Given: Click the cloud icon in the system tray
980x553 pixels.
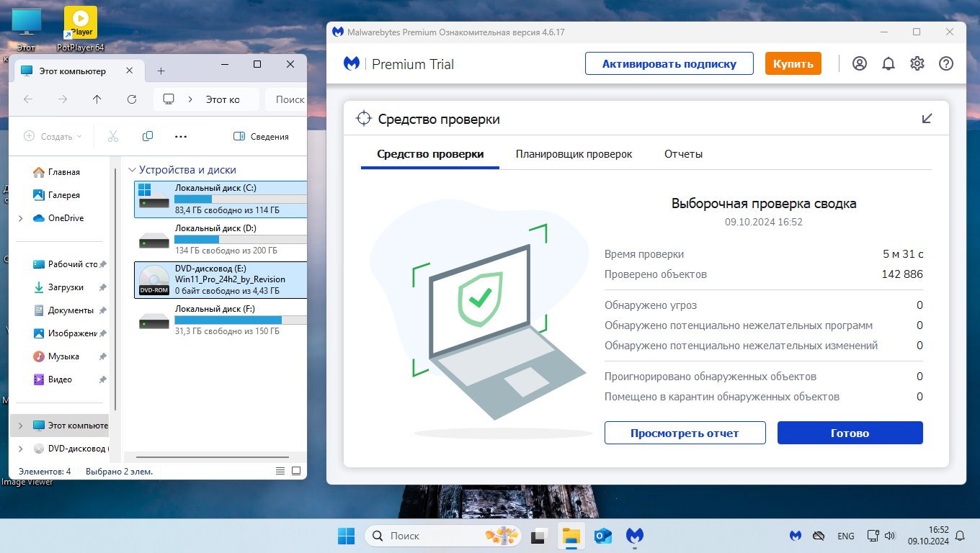Looking at the screenshot, I should [x=819, y=536].
